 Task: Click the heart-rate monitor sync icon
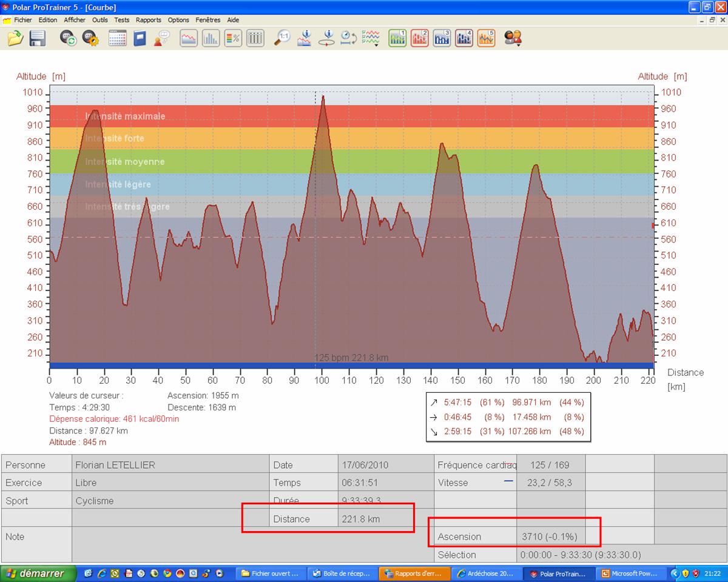(68, 38)
